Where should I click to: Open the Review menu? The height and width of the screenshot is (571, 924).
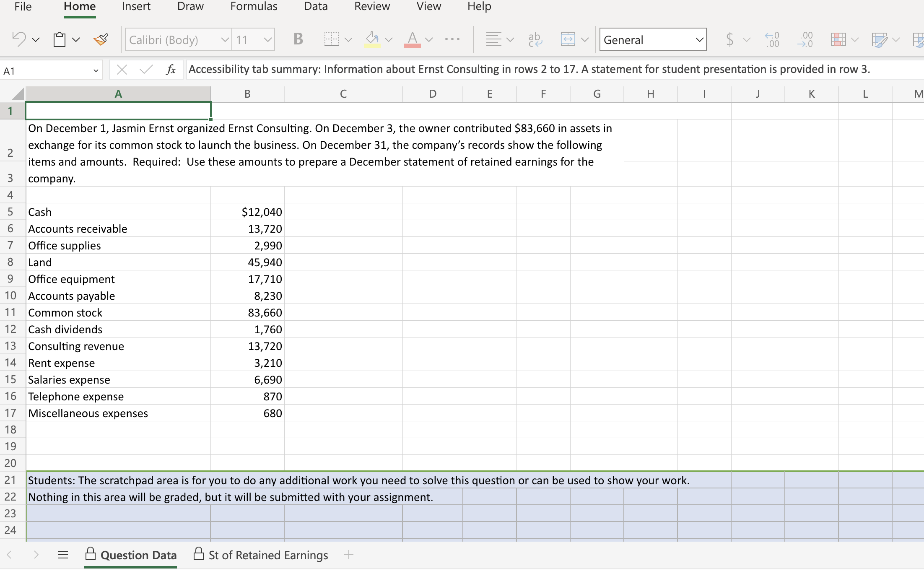[371, 6]
